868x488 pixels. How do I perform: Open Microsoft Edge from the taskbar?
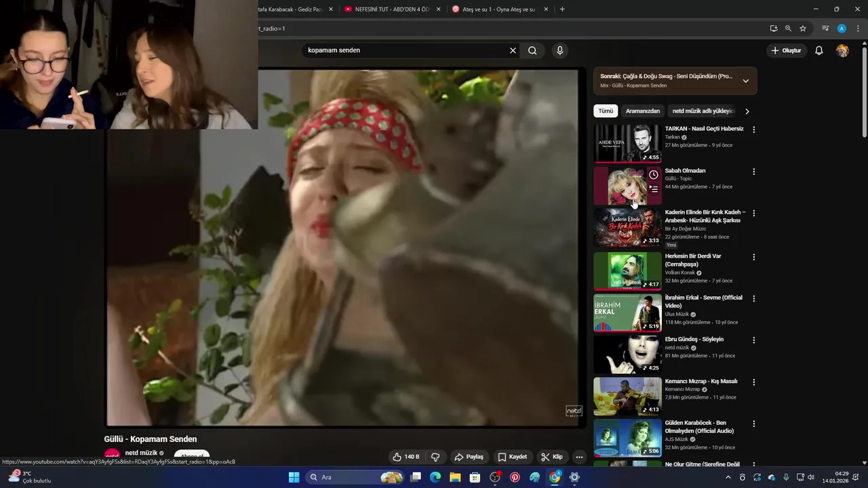point(435,477)
